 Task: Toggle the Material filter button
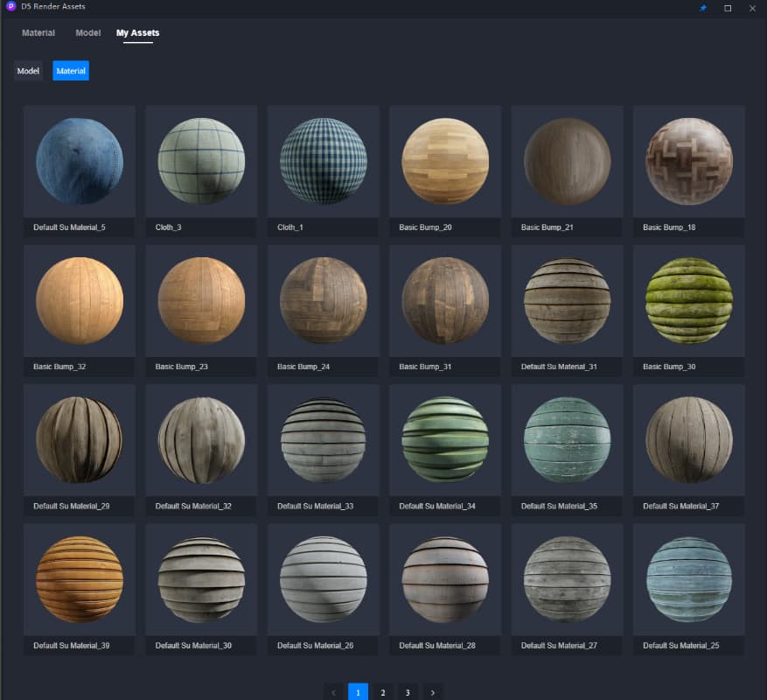coord(71,71)
